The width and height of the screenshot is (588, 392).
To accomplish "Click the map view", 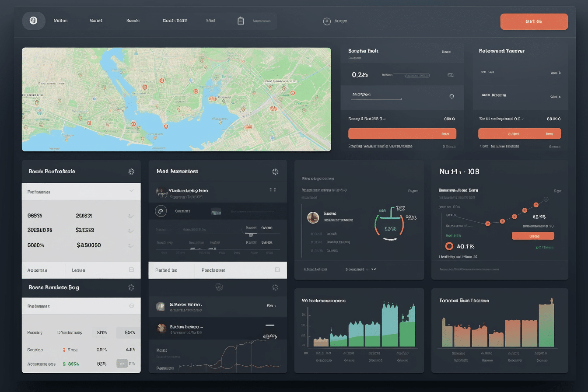I will 176,99.
